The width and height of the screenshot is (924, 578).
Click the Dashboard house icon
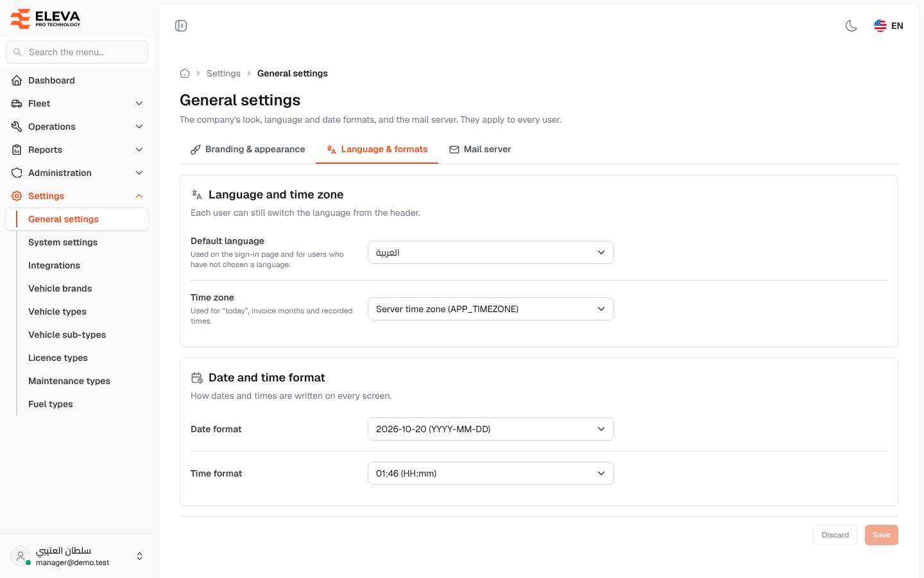tap(17, 80)
